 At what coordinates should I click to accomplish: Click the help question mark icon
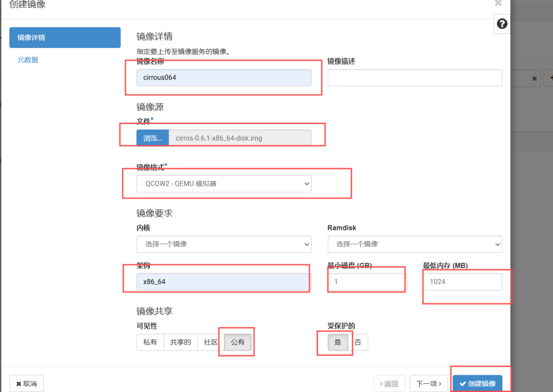pos(502,24)
